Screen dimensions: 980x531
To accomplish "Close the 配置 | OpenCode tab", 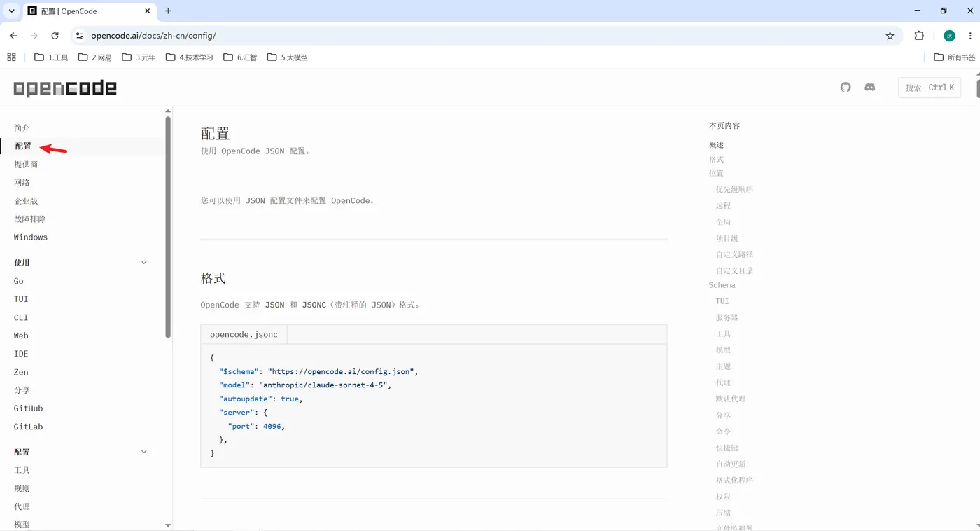I will (x=148, y=11).
